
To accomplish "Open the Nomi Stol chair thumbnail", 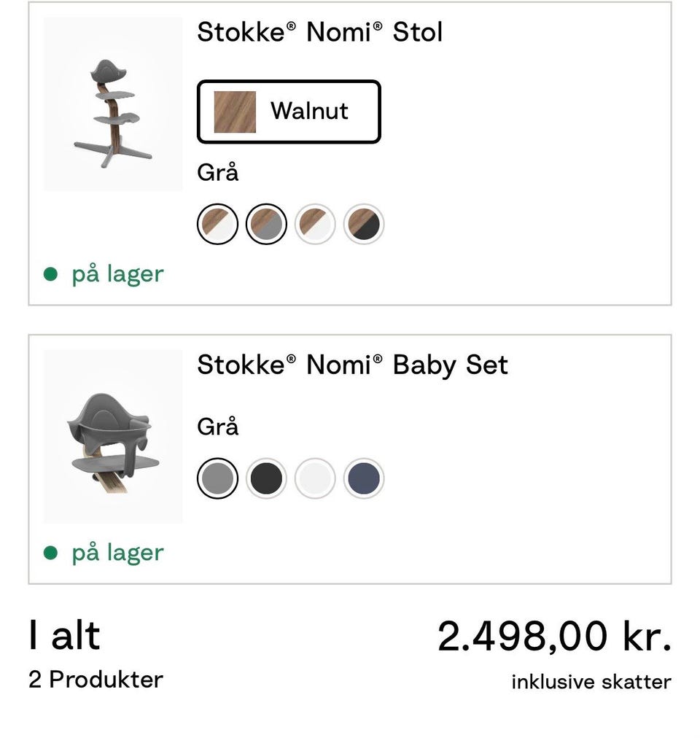I will tap(113, 104).
